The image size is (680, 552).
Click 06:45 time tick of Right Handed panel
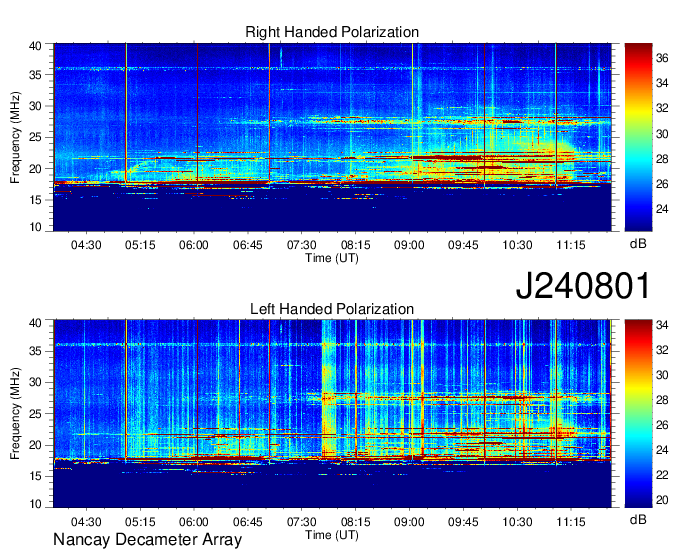(248, 245)
